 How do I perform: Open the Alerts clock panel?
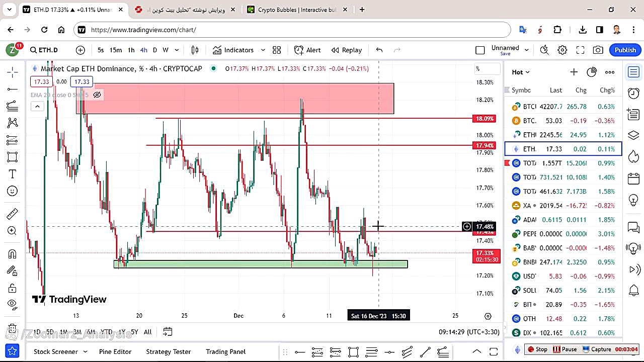[x=633, y=93]
